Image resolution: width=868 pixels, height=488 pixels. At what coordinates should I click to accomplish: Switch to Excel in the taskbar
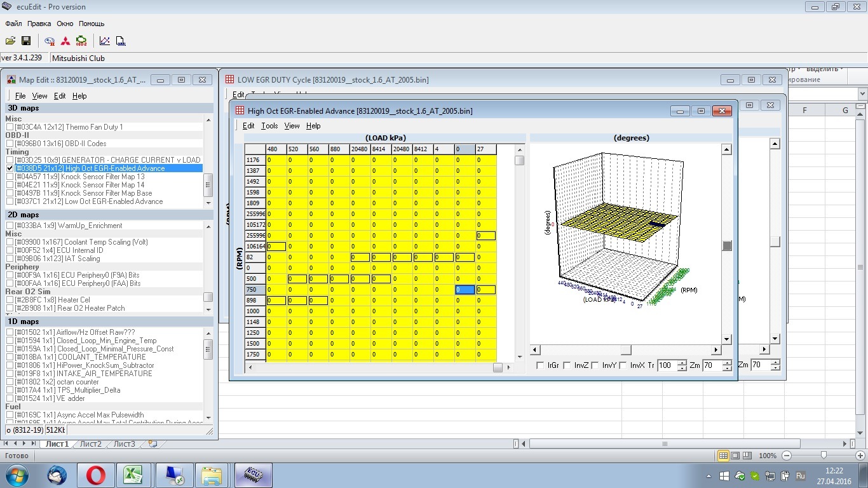pos(133,475)
